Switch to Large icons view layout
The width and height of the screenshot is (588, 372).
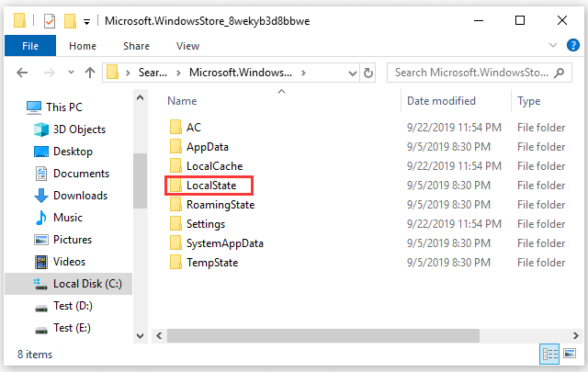click(x=570, y=354)
